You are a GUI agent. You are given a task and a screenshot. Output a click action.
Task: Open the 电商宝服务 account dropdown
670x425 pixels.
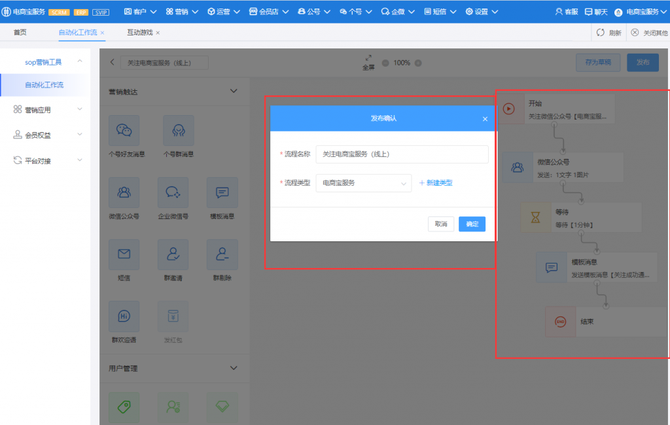tap(641, 12)
